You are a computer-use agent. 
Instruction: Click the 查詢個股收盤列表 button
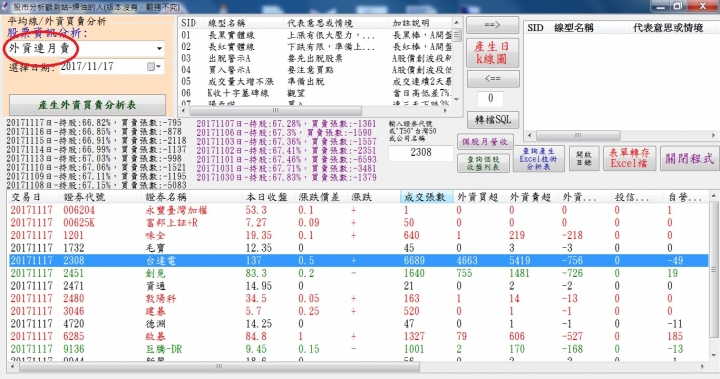click(x=483, y=163)
